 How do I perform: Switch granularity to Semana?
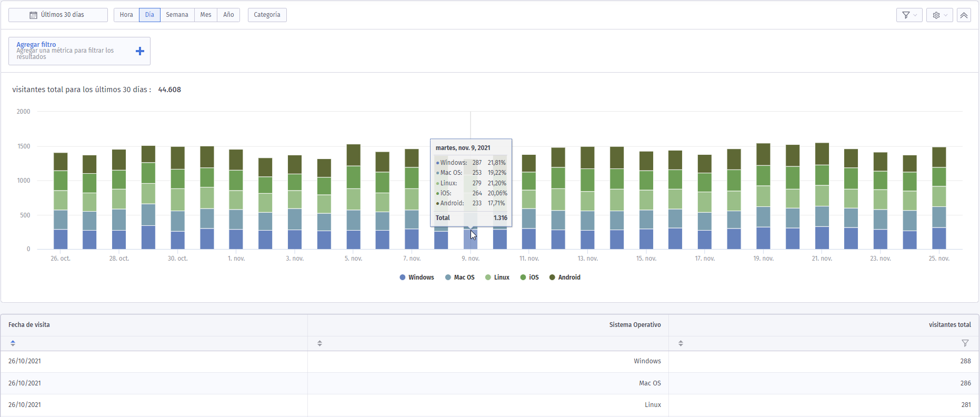coord(177,15)
